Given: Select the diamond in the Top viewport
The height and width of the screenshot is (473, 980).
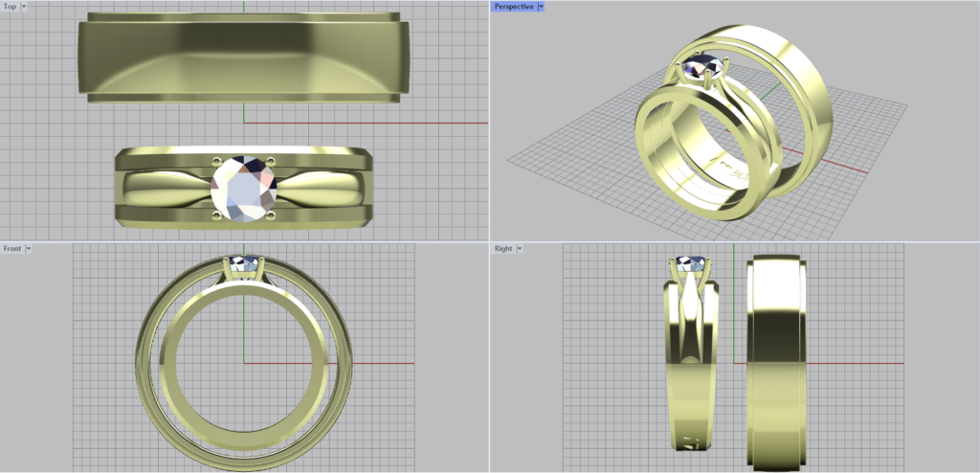Looking at the screenshot, I should tap(244, 189).
